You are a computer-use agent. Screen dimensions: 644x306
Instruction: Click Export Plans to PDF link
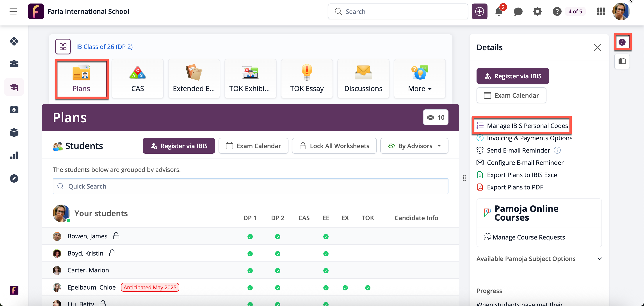[515, 187]
